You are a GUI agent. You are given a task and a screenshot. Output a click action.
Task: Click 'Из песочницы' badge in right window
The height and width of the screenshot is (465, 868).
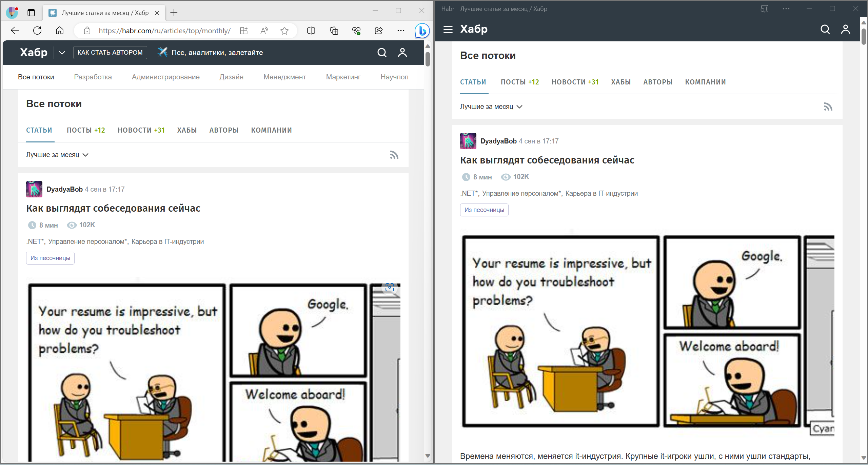pos(484,210)
